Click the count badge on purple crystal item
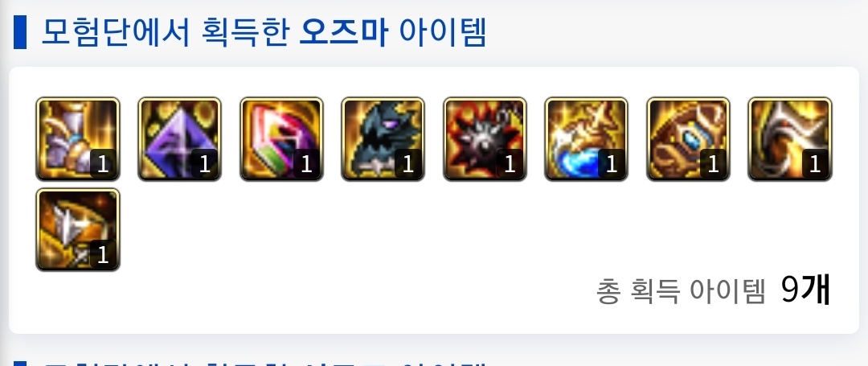Screen dimensions: 868x366 204,164
